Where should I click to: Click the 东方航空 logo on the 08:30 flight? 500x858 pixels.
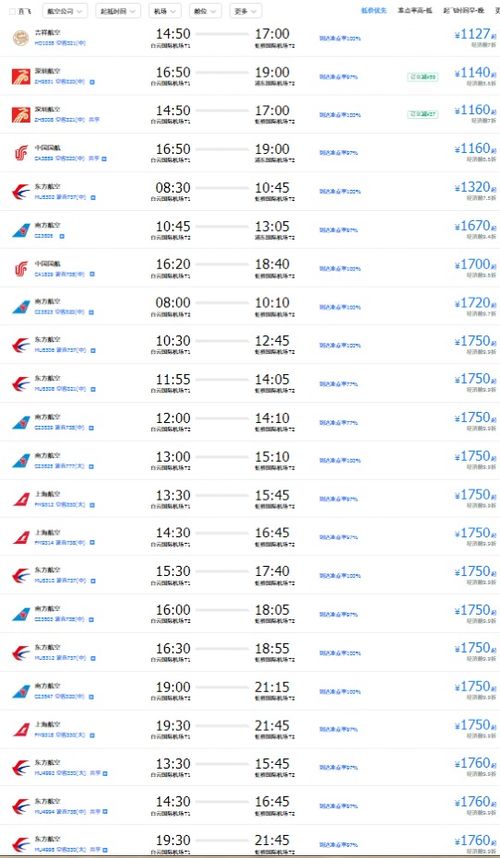click(21, 192)
